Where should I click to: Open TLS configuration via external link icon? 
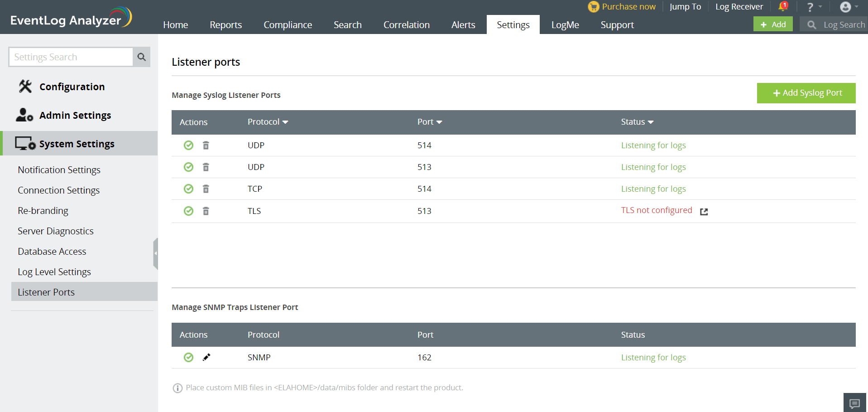[704, 212]
